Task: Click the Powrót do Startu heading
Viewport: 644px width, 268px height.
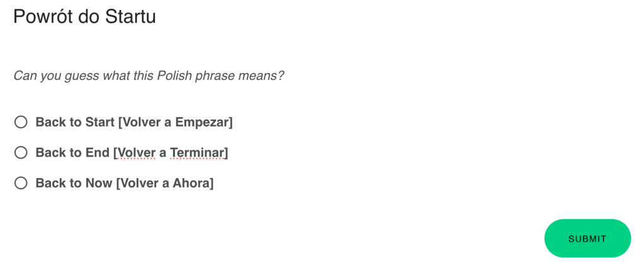Action: click(x=84, y=17)
